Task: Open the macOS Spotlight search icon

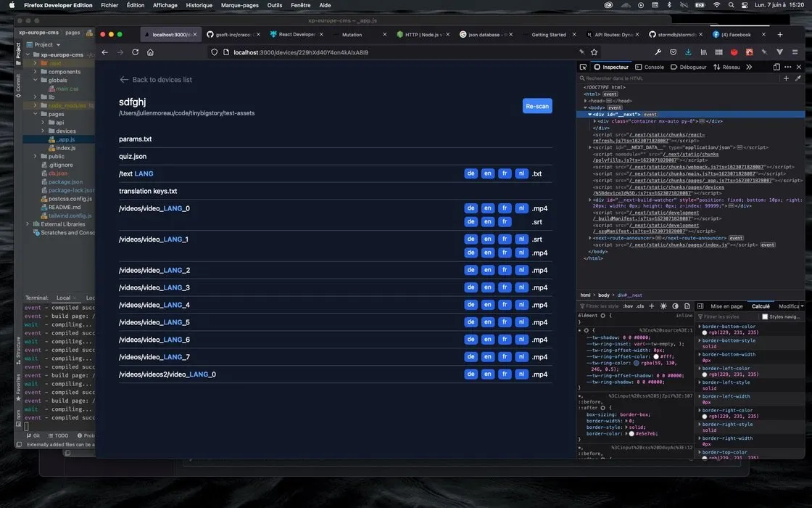Action: tap(731, 5)
